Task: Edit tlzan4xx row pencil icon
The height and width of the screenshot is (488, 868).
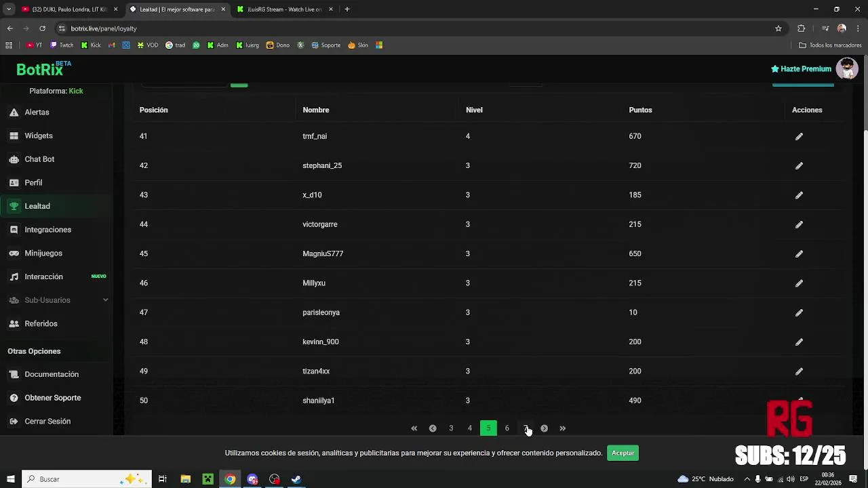Action: [799, 371]
